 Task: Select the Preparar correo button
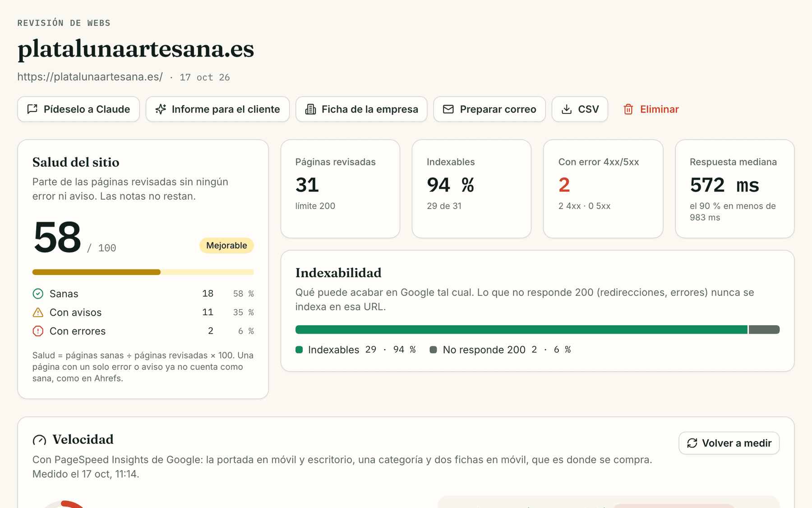(489, 109)
